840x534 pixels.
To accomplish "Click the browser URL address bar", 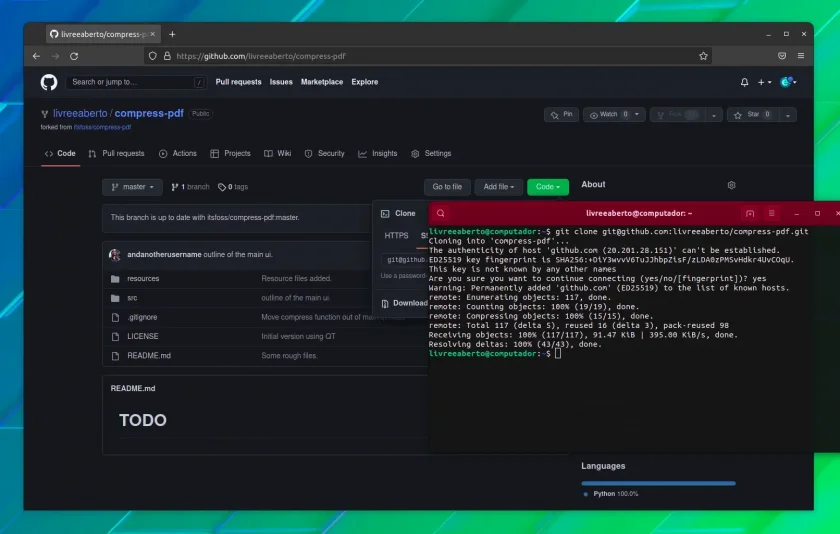I will point(428,56).
